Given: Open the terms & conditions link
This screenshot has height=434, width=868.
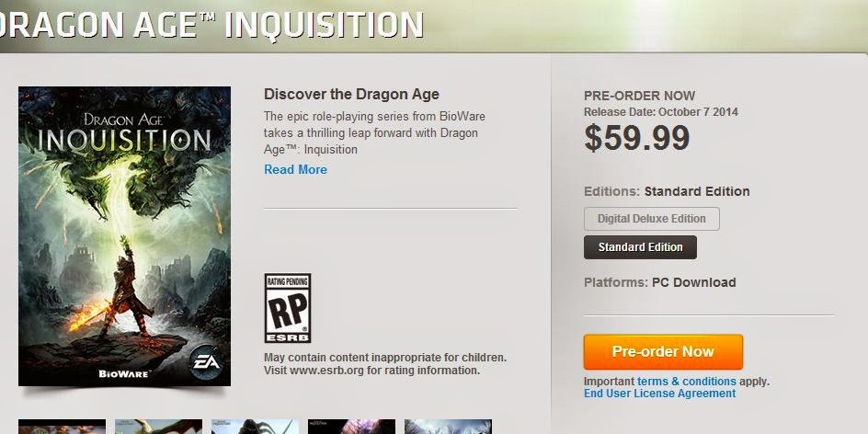Looking at the screenshot, I should (687, 382).
